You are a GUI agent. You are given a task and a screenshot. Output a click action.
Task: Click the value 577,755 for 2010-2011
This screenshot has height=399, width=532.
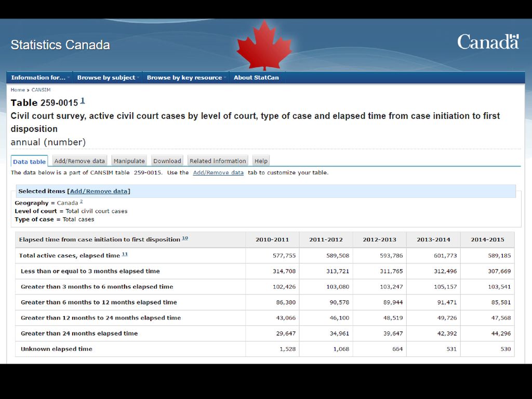pos(284,256)
